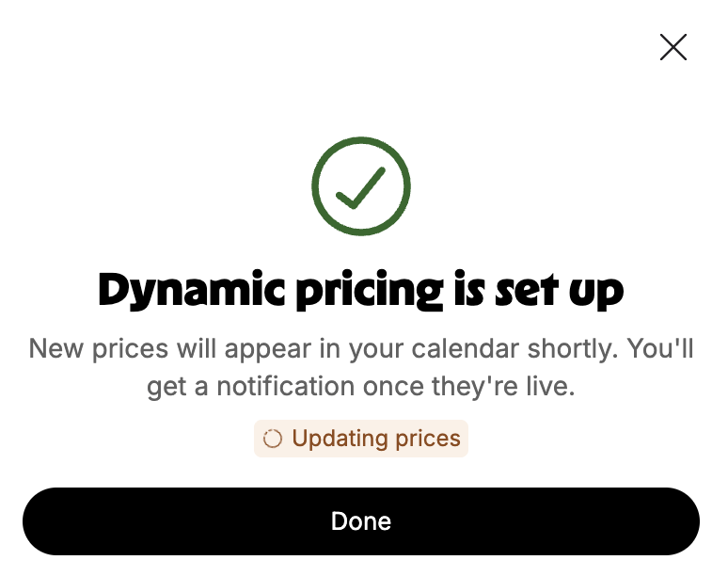Click the word 'Dynamic' in the title
Viewport: 728px width, 576px height.
click(191, 289)
